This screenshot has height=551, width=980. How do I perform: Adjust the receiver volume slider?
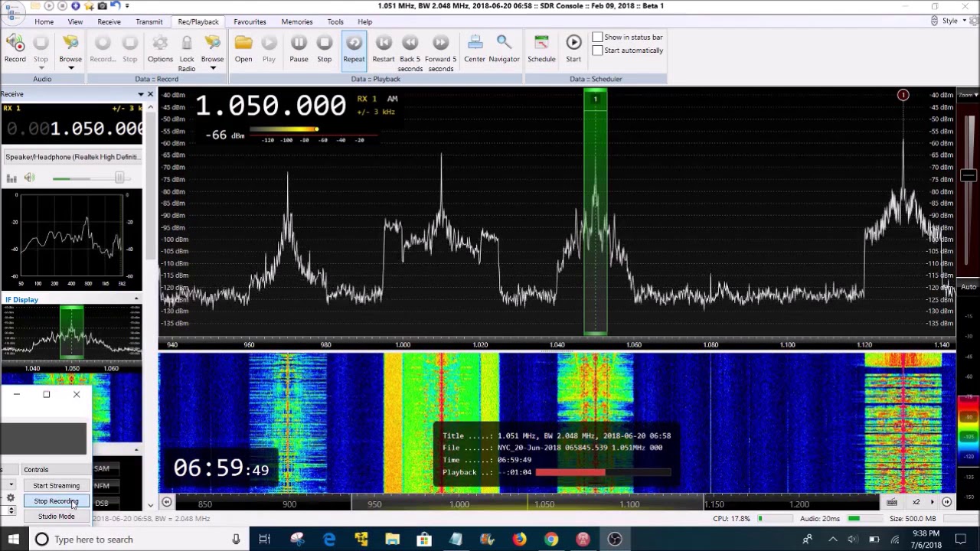(119, 178)
